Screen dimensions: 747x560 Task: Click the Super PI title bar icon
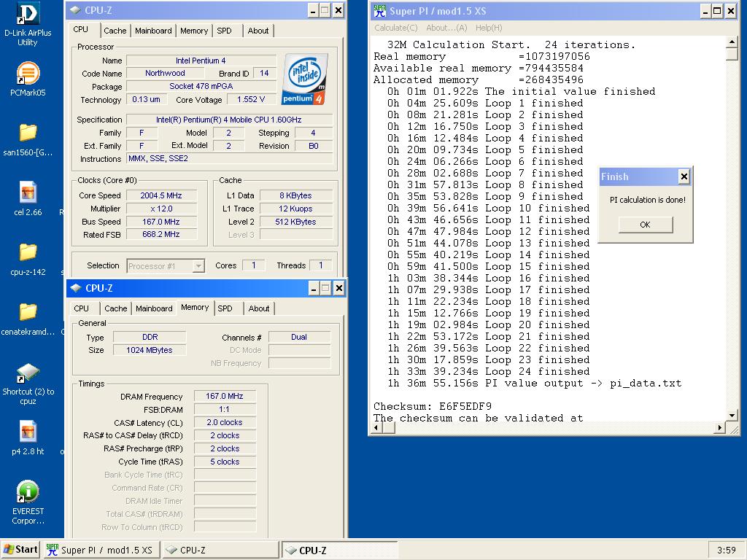tap(379, 11)
